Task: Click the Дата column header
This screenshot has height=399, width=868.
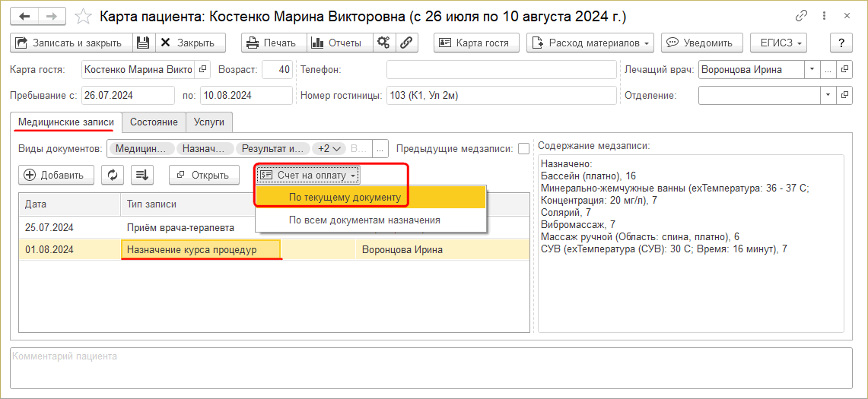Action: 70,204
